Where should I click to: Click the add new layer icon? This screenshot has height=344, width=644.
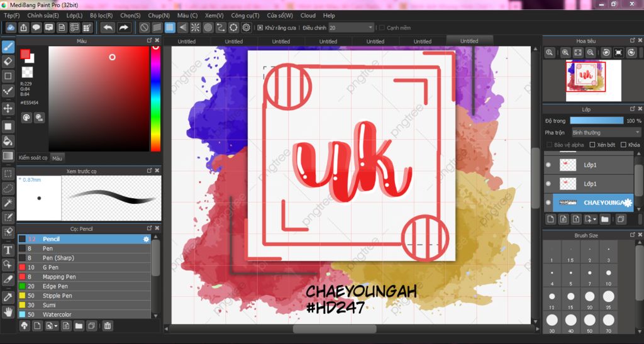(x=550, y=219)
